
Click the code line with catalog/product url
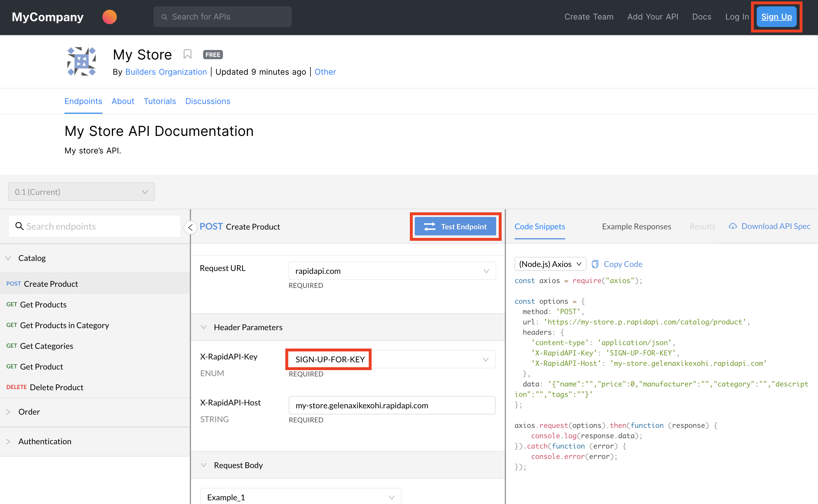pos(636,322)
